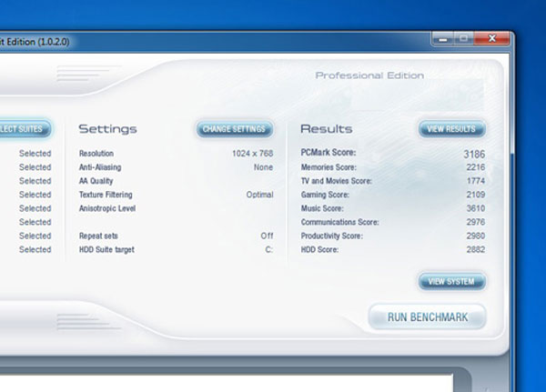The width and height of the screenshot is (546, 392).
Task: Select the Anisotropic Level label
Action: click(107, 208)
